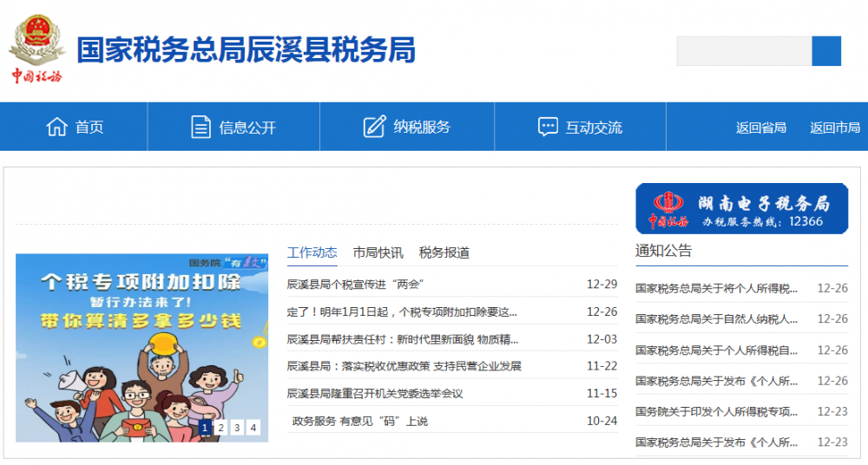Select the 工作动态 tab
Viewport: 868px width, 465px height.
(312, 253)
